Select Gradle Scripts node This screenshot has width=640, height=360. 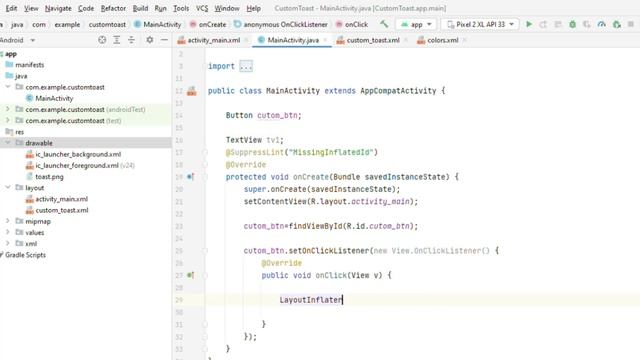(23, 255)
